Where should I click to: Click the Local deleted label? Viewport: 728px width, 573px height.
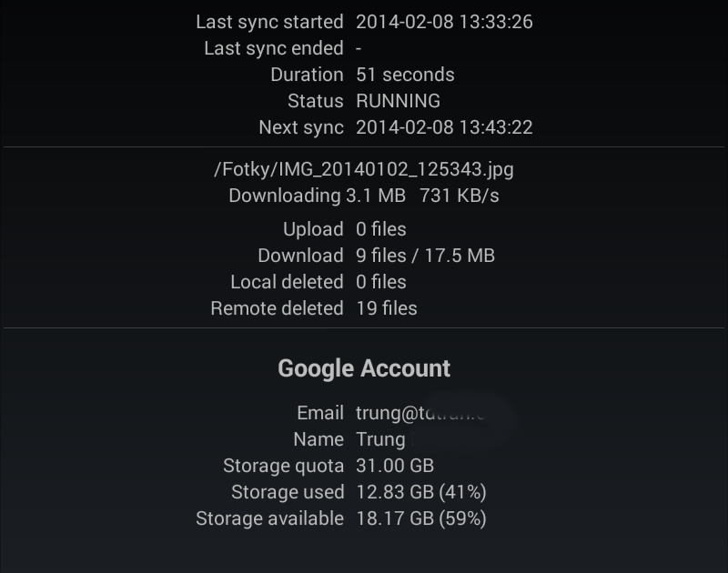[287, 282]
